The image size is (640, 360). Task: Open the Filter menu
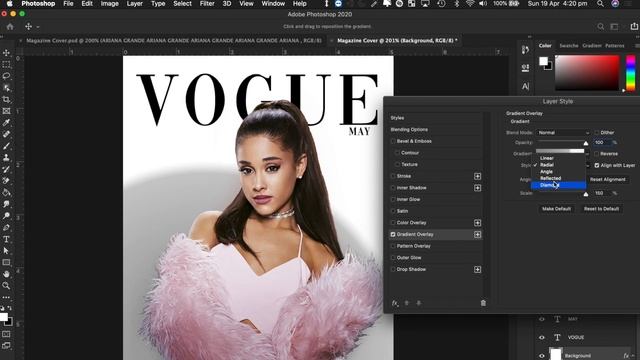207,4
